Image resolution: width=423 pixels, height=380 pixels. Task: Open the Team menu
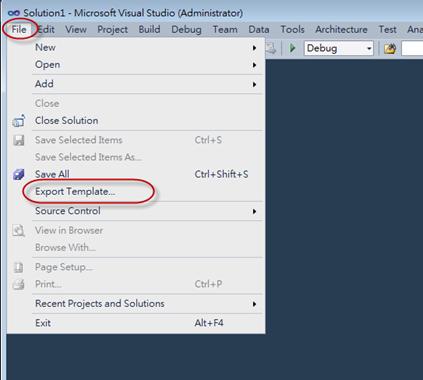click(x=225, y=29)
